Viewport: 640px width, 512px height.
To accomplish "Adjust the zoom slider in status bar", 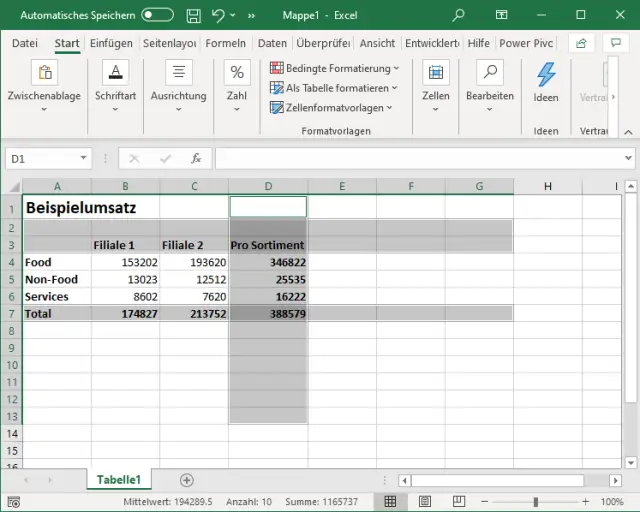I will click(536, 501).
